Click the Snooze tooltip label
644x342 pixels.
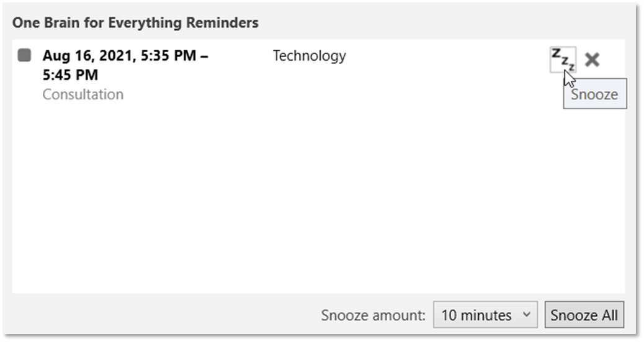pyautogui.click(x=594, y=94)
